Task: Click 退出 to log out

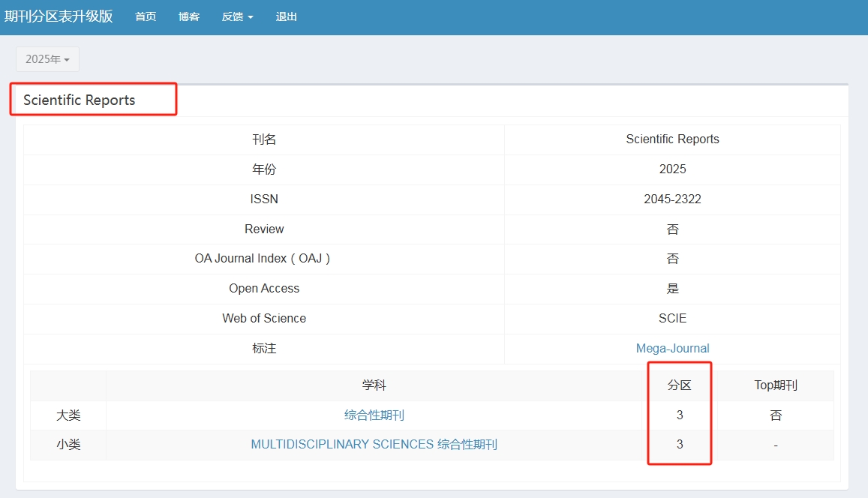Action: tap(286, 16)
